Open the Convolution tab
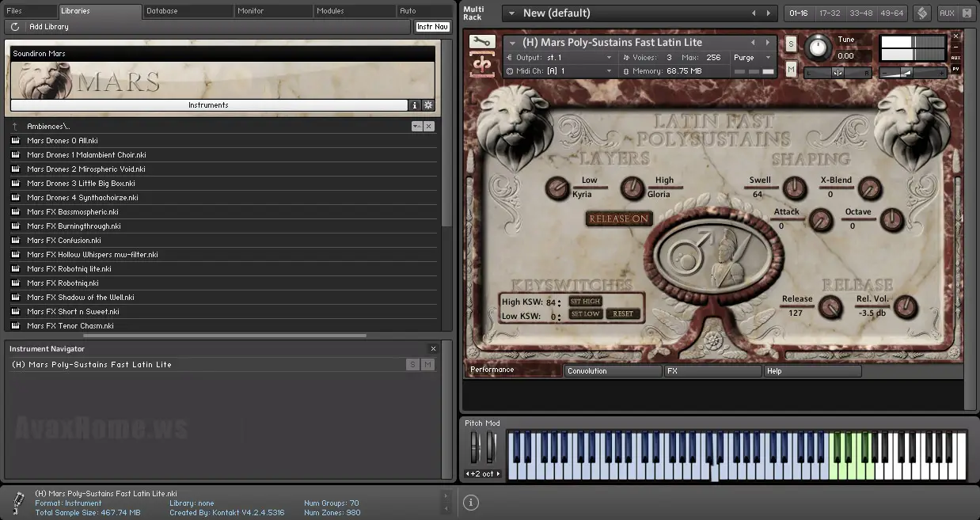This screenshot has width=980, height=520. click(x=612, y=370)
